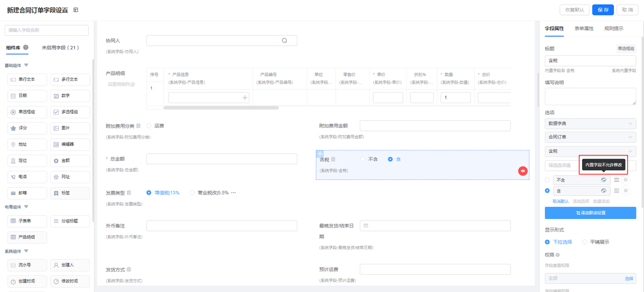
Task: Choose the 分组标题 layout component
Action: click(x=70, y=221)
